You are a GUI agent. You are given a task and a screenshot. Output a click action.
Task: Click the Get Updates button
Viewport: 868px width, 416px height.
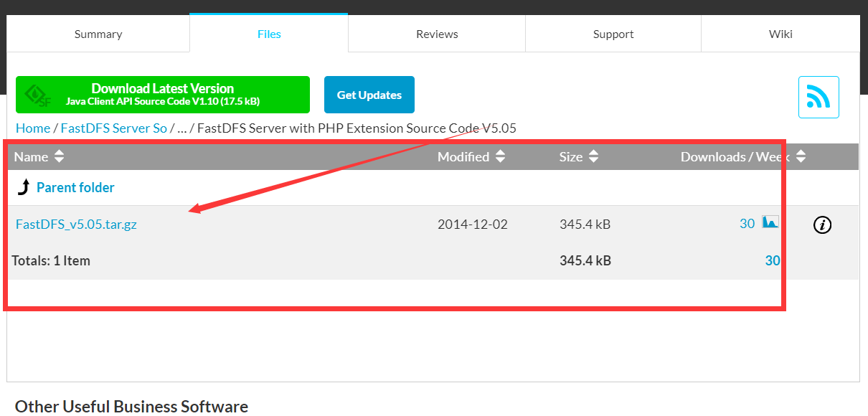369,94
